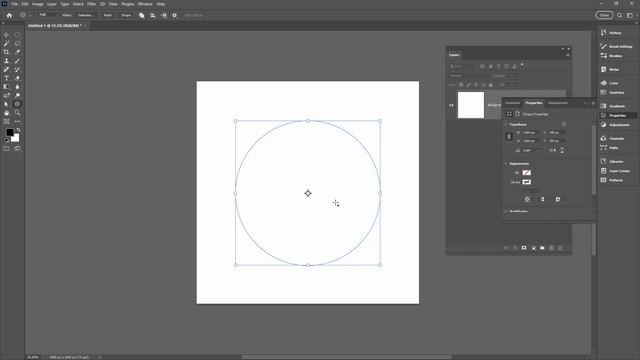Add a layer mask from the Layers panel bottom
The height and width of the screenshot is (360, 640).
(x=524, y=248)
